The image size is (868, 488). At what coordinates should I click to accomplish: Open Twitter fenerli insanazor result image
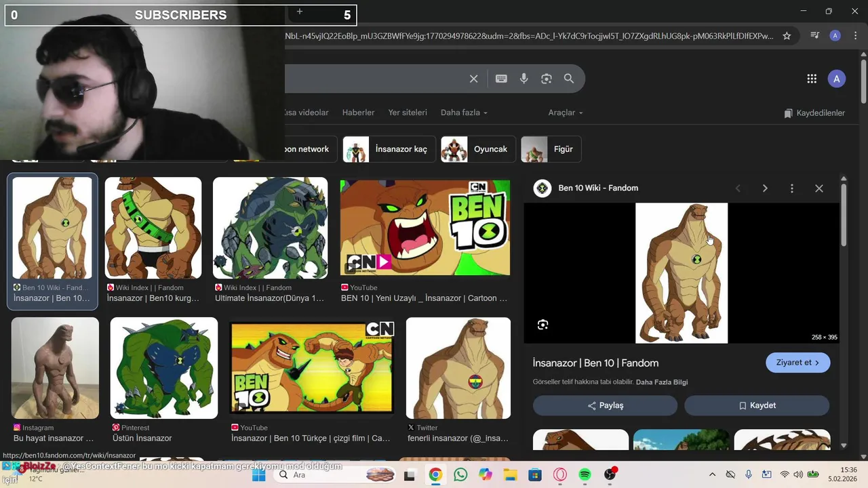(x=458, y=368)
